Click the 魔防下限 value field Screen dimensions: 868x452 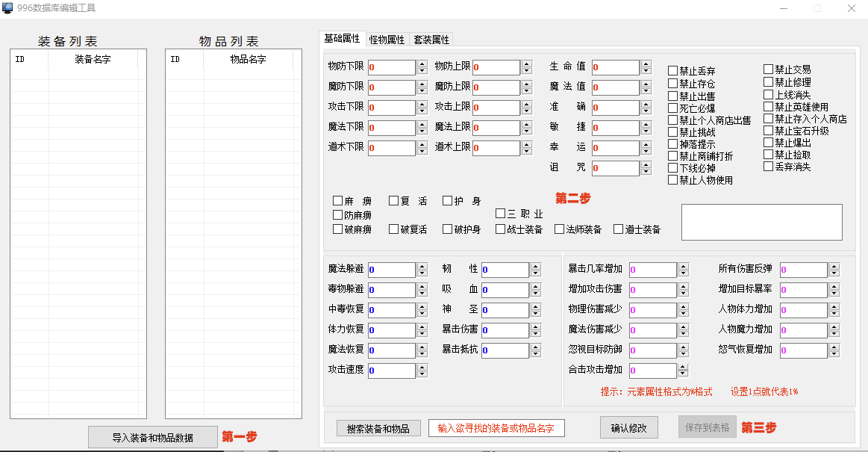coord(391,87)
